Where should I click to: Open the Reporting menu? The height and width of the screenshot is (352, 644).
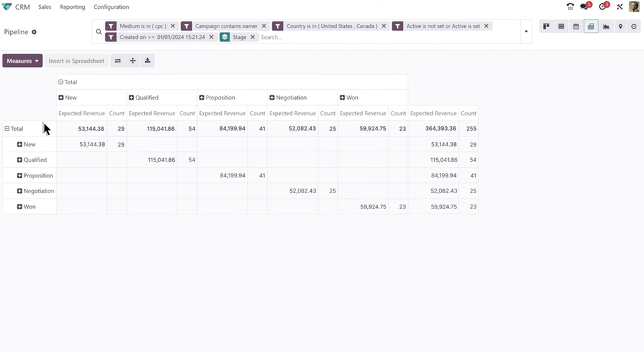(72, 7)
